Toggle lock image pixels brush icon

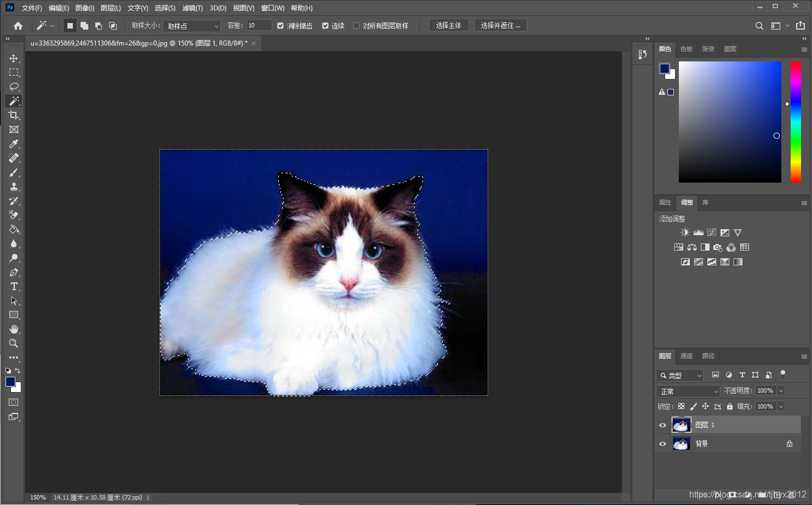(x=693, y=406)
